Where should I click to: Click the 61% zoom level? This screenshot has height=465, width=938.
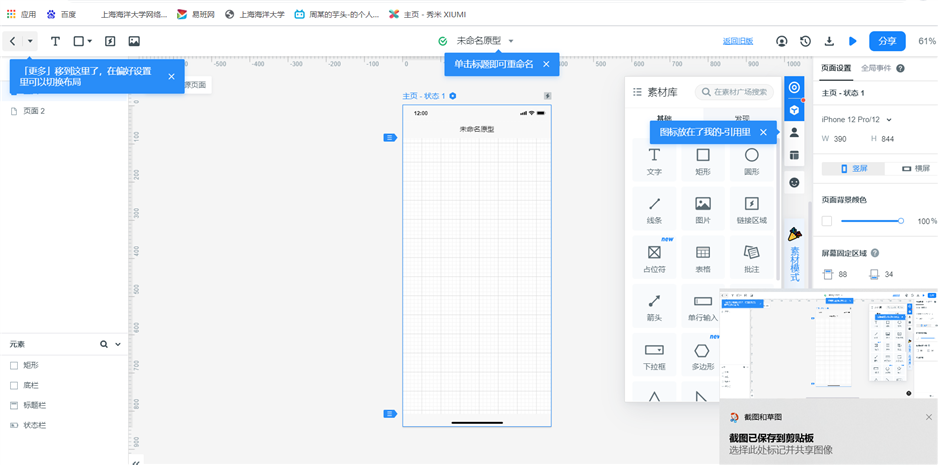pyautogui.click(x=927, y=41)
